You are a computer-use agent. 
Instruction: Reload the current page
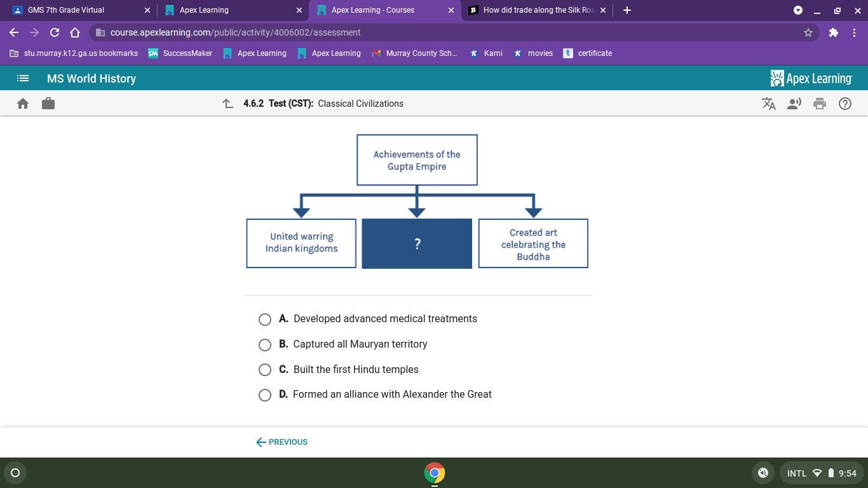(55, 32)
